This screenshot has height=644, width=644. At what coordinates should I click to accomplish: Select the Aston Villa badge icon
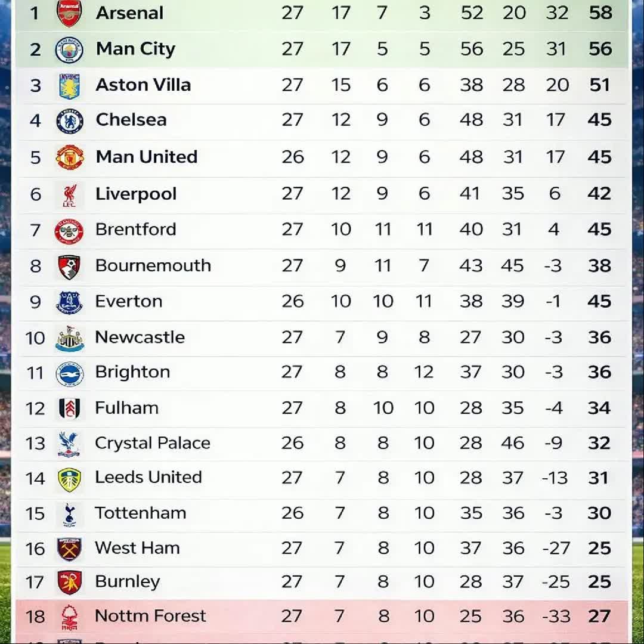[x=69, y=86]
